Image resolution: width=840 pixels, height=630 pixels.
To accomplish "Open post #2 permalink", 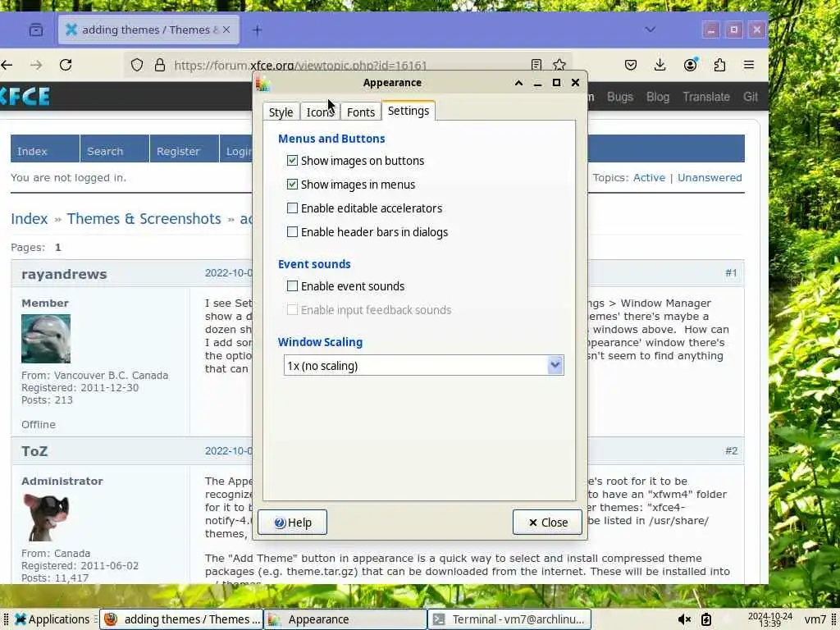I will click(x=731, y=451).
